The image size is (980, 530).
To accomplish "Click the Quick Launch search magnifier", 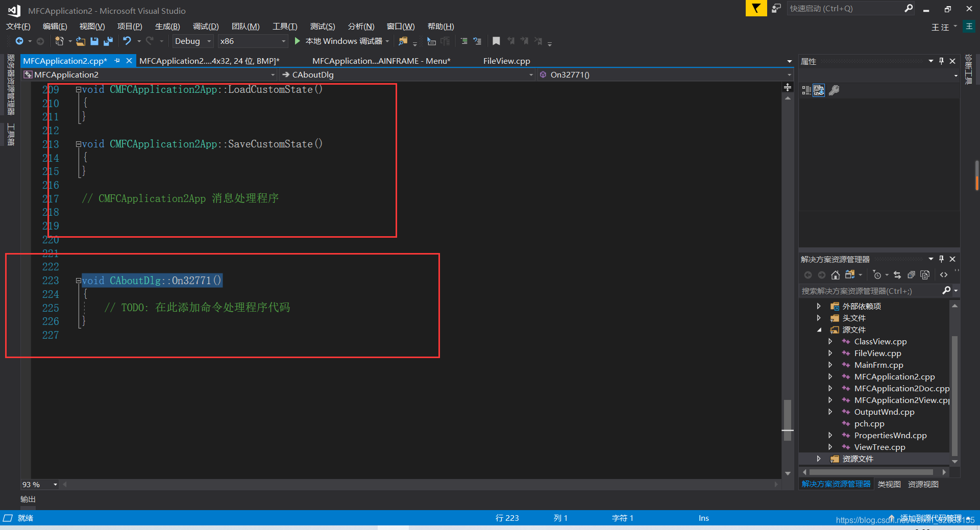I will (x=909, y=8).
